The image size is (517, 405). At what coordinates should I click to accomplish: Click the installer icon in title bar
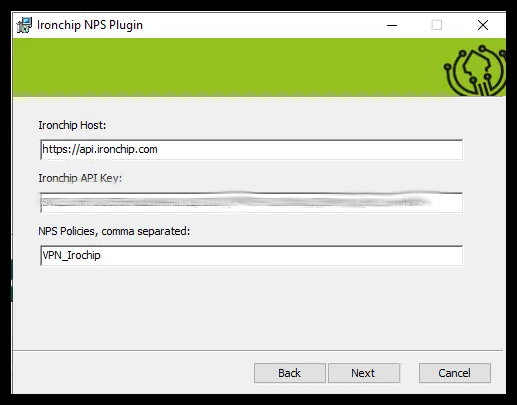coord(24,25)
